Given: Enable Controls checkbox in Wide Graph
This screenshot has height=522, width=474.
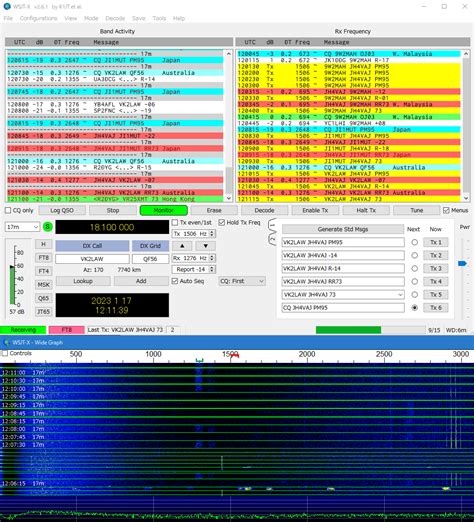Looking at the screenshot, I should pos(5,353).
